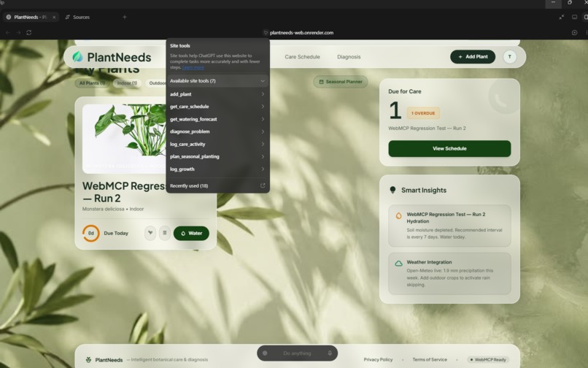Expand the diagnose_problem tool entry
This screenshot has width=588, height=368.
pyautogui.click(x=217, y=131)
